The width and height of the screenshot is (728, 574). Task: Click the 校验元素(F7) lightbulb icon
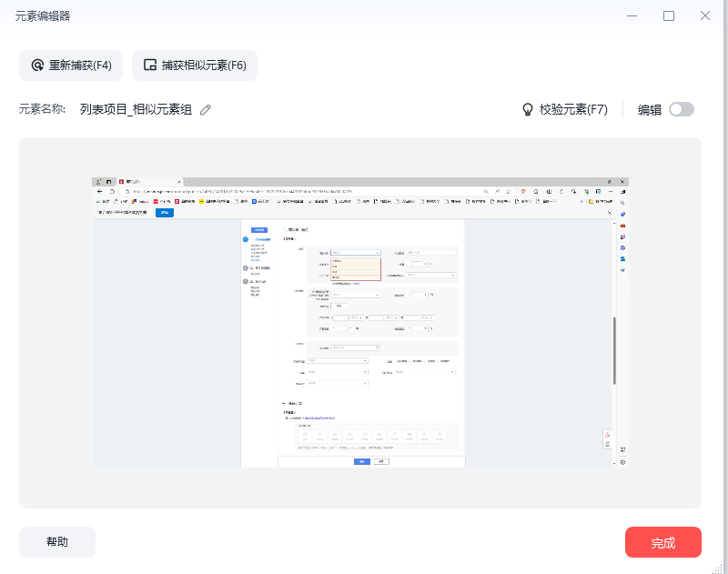click(527, 109)
